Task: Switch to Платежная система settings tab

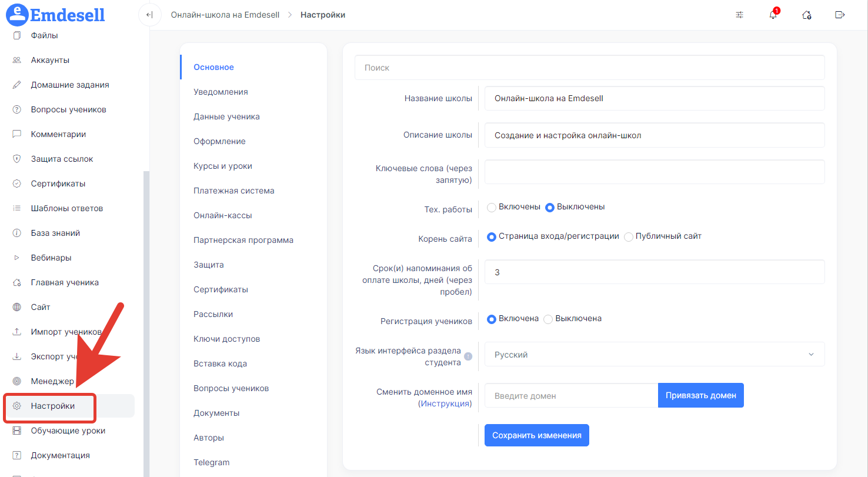Action: point(233,191)
